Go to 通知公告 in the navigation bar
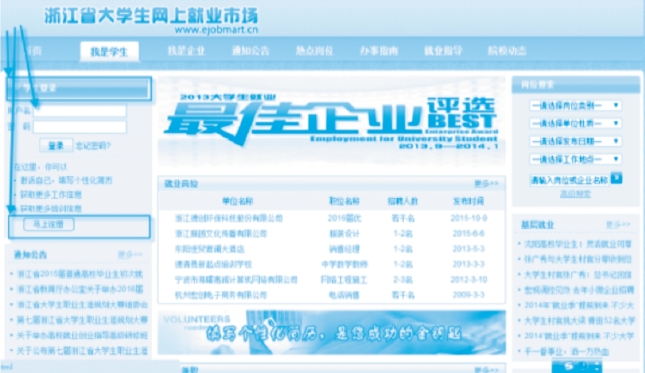The width and height of the screenshot is (645, 373). tap(250, 51)
